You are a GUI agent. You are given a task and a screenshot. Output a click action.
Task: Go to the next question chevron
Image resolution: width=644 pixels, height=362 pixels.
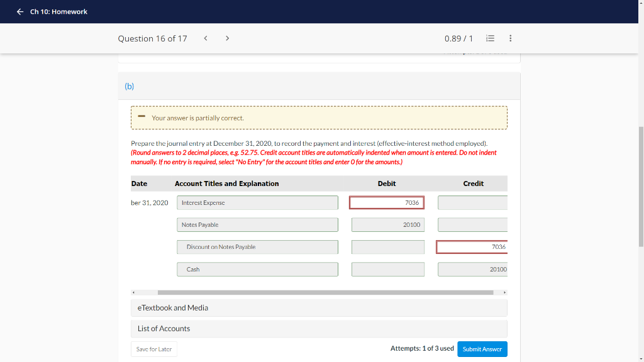click(x=227, y=38)
